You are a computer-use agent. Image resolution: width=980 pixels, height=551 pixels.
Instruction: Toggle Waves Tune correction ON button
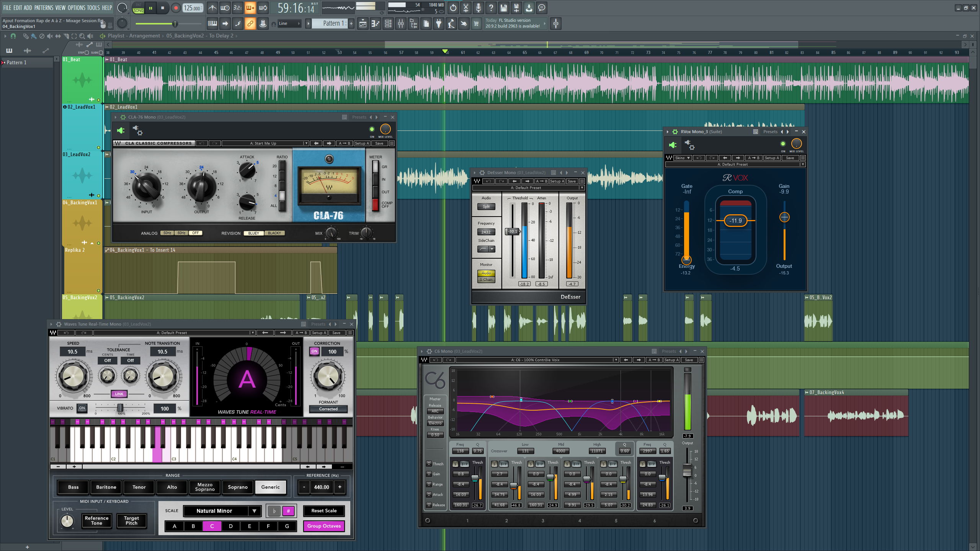(314, 351)
